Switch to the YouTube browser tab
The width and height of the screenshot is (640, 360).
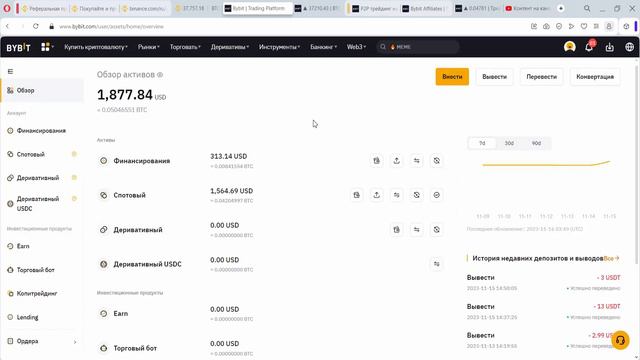coord(528,8)
